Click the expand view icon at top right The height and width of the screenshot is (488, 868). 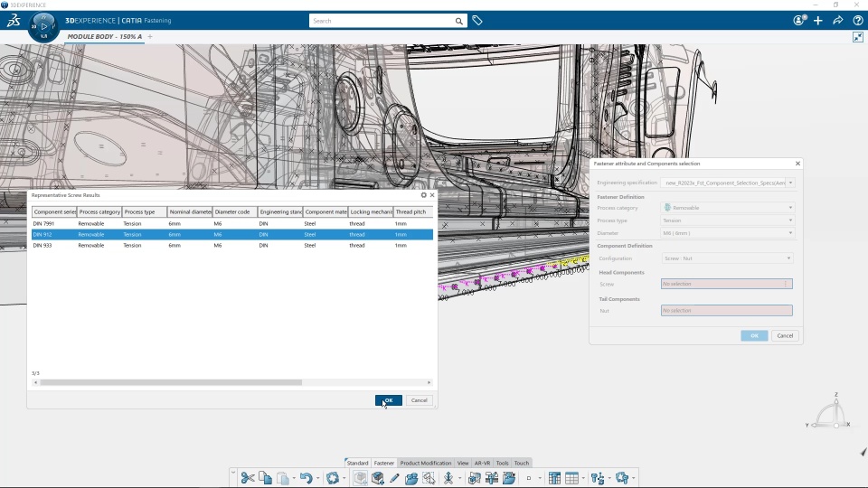click(857, 37)
